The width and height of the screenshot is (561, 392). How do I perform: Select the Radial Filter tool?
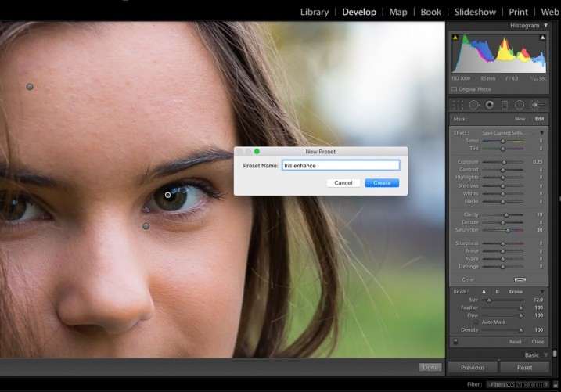520,105
